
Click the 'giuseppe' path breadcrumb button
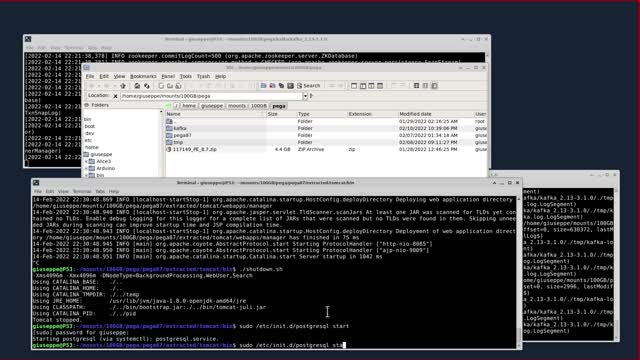[x=212, y=106]
